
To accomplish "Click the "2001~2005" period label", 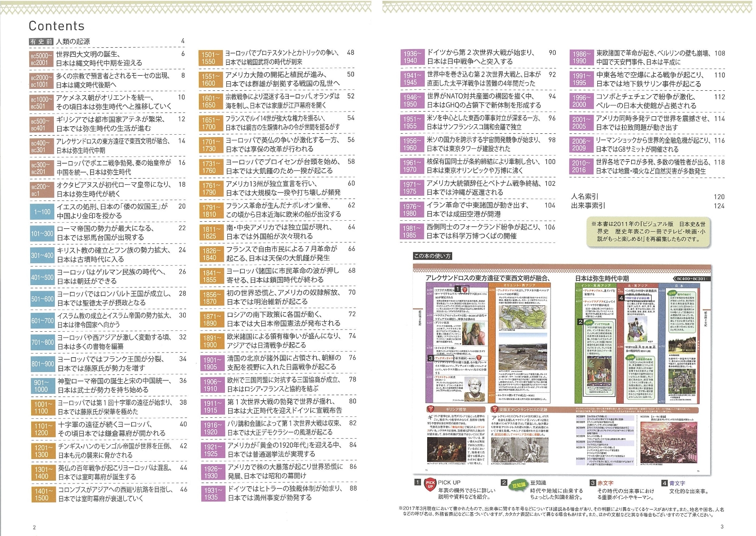I will click(x=581, y=123).
